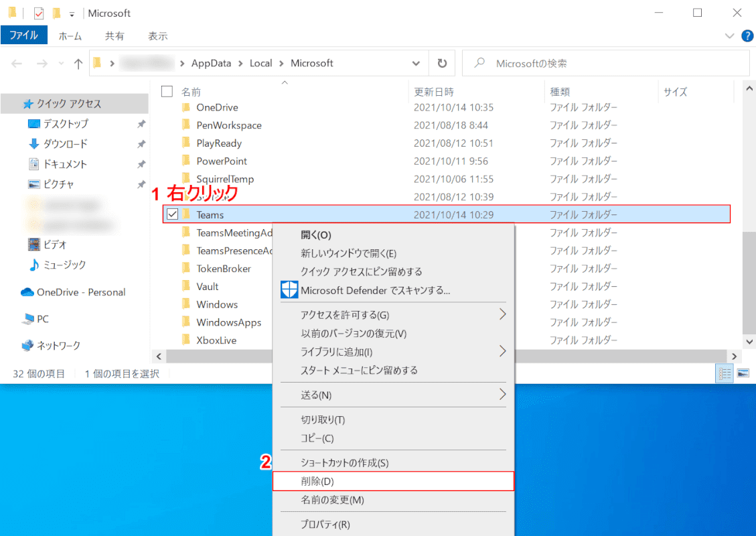
Task: Open Desktop in Quick Access
Action: (66, 124)
